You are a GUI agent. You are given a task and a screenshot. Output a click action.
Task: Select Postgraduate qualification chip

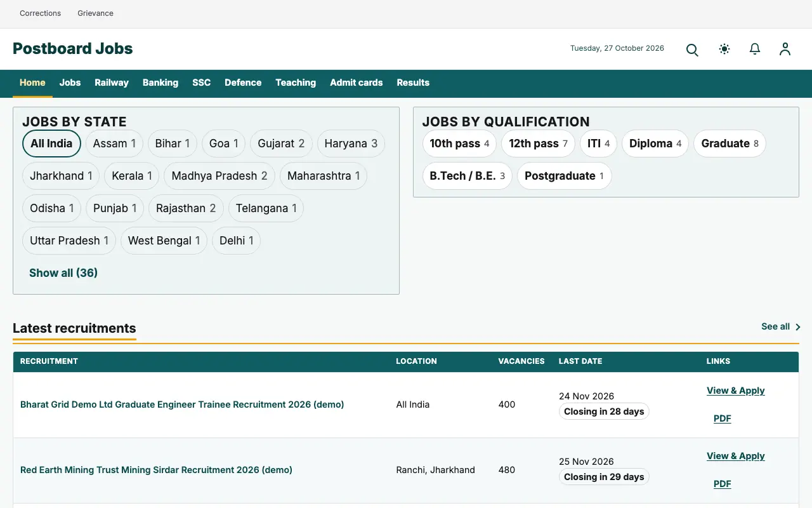point(564,176)
